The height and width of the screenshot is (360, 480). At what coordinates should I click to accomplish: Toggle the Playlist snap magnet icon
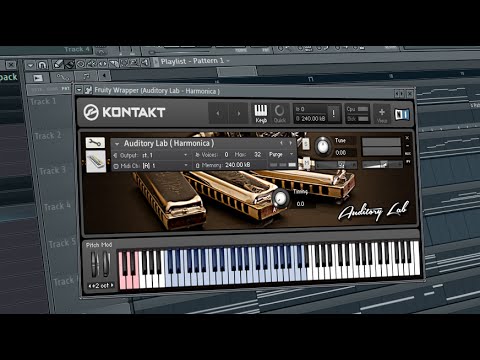[x=42, y=65]
